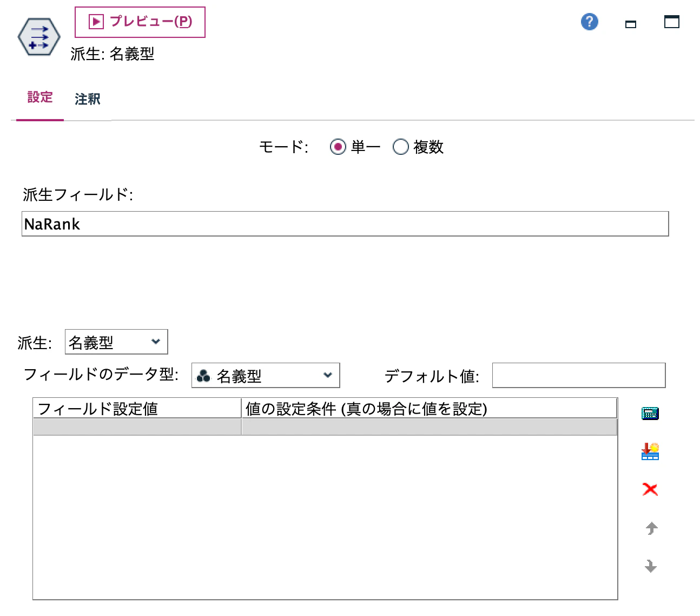The height and width of the screenshot is (616, 700).
Task: Click the 値の設定条件 column header
Action: (x=429, y=408)
